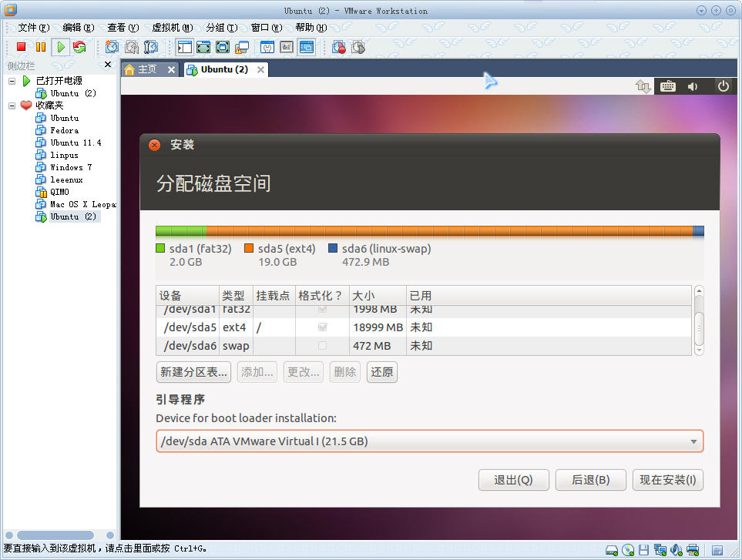The width and height of the screenshot is (742, 560).
Task: Click the blue sda6 (linux-swap) legend swatch
Action: coord(333,248)
